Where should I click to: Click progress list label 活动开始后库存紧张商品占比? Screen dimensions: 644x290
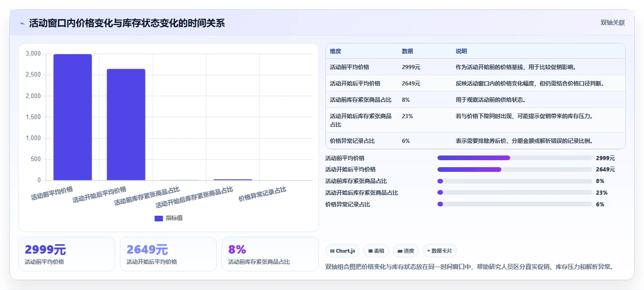361,193
